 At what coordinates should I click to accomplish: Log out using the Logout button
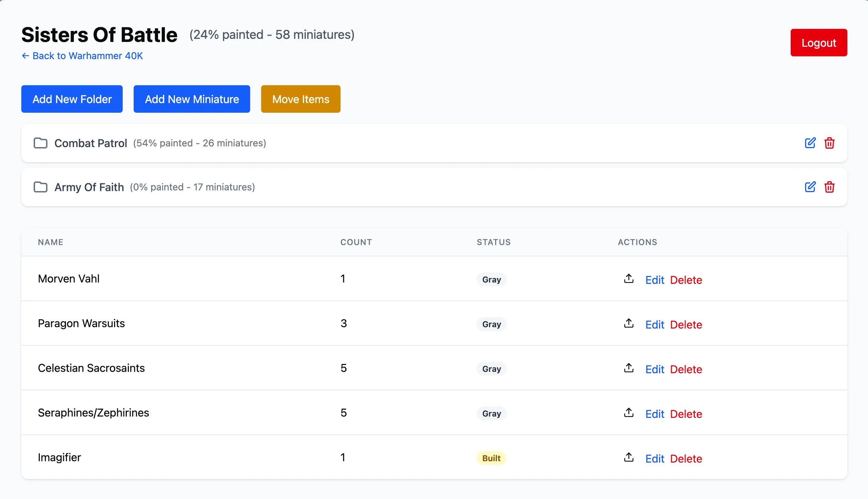[x=819, y=43]
